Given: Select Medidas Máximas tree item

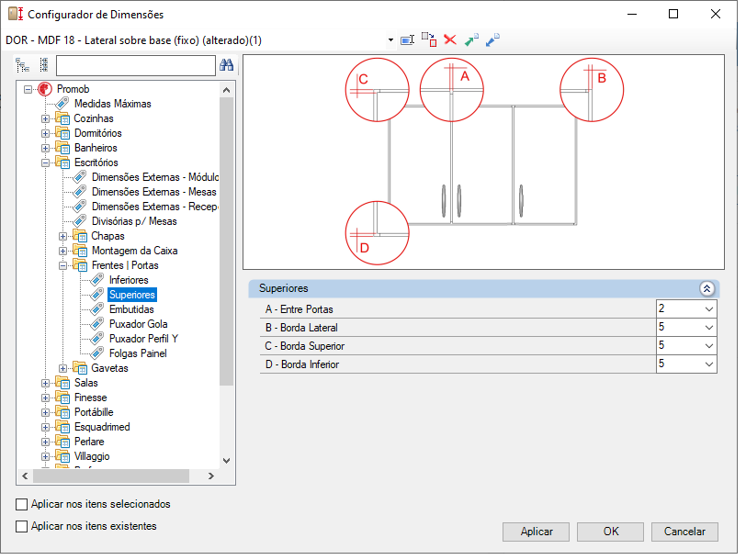Looking at the screenshot, I should click(112, 104).
